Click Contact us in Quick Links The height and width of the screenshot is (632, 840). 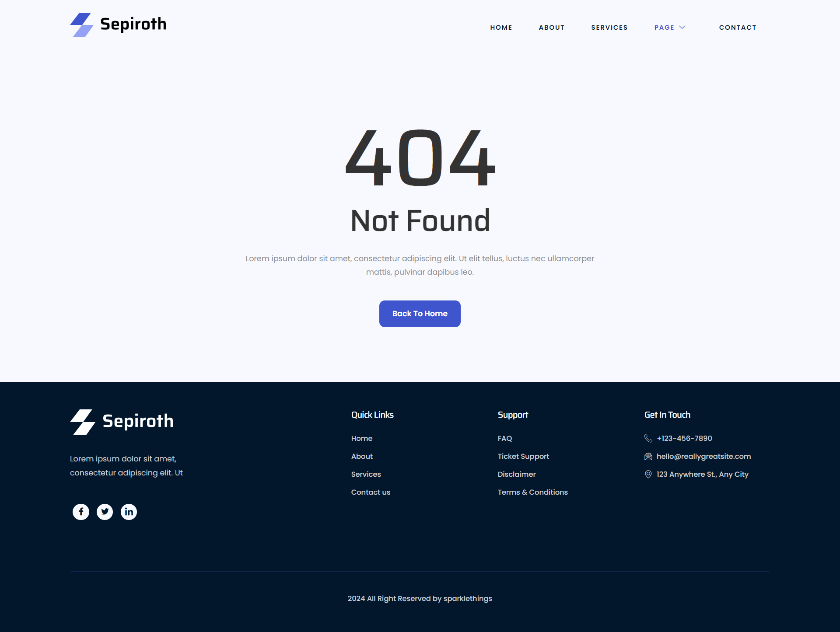coord(371,492)
